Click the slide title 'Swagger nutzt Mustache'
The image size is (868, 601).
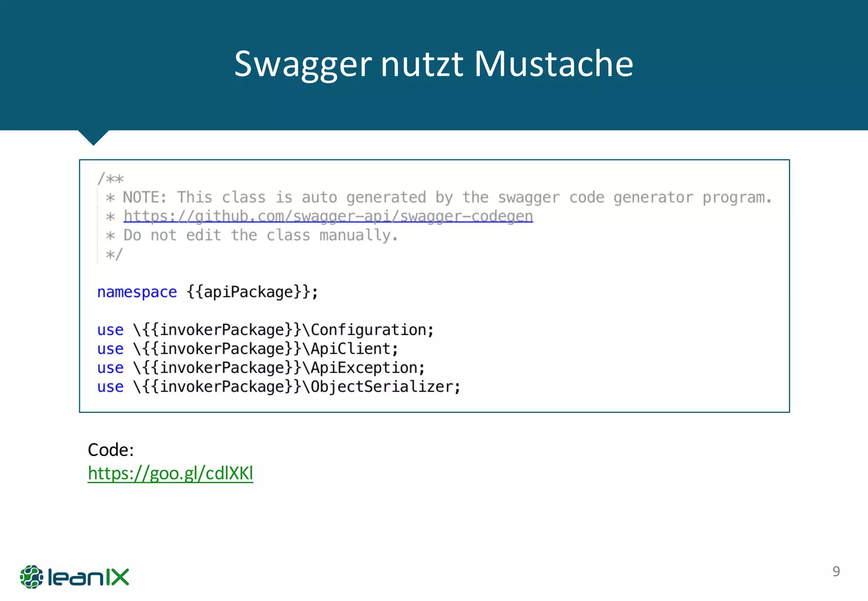tap(434, 64)
